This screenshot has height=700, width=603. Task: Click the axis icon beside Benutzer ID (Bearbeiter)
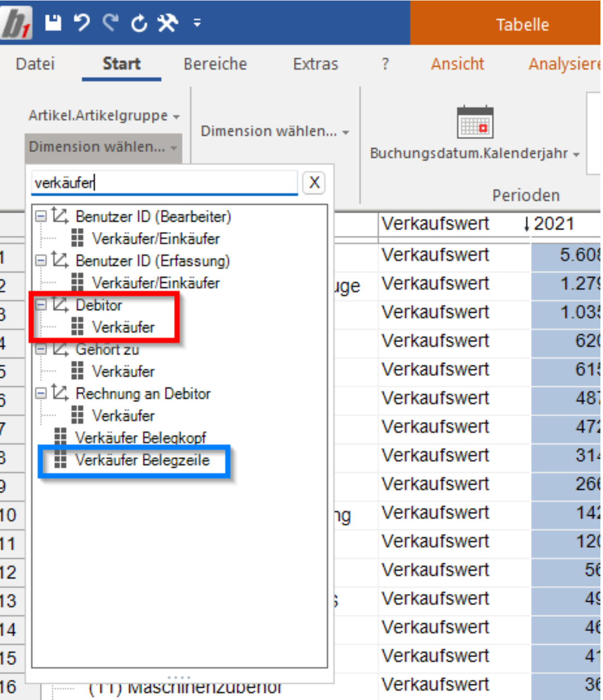[60, 215]
